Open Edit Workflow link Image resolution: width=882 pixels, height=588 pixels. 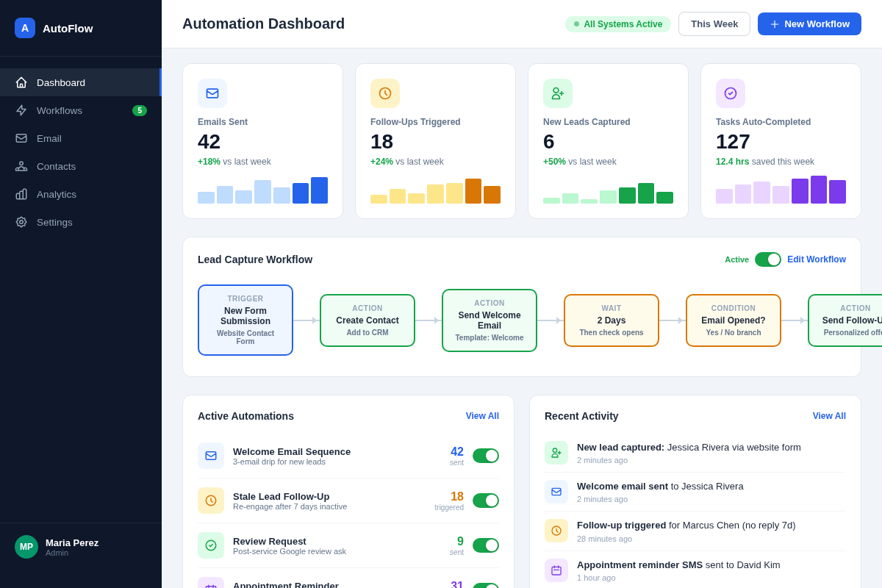[x=816, y=259]
